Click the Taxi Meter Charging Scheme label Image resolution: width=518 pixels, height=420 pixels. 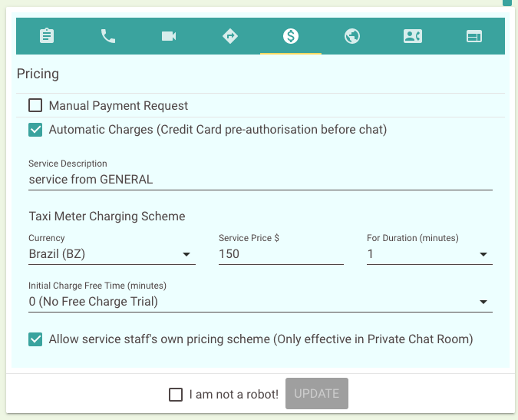point(107,216)
